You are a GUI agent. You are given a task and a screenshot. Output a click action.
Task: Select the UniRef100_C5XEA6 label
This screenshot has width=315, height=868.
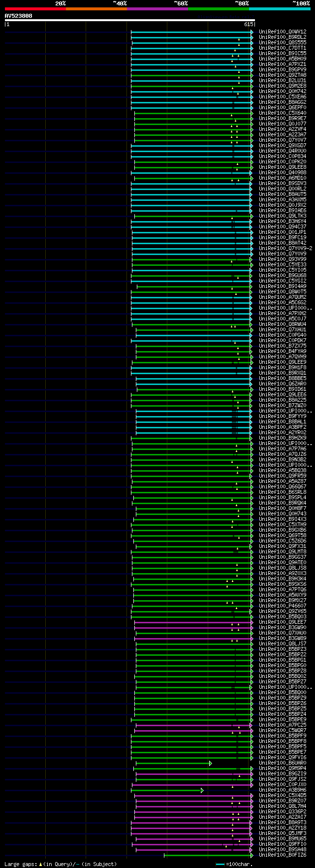(x=283, y=97)
